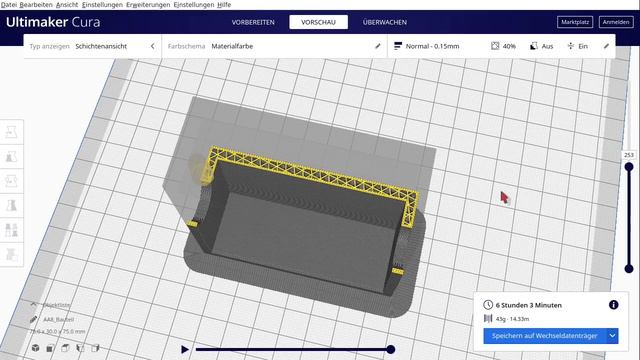Image resolution: width=640 pixels, height=360 pixels.
Task: Open the Support Blocker tool
Action: (11, 254)
